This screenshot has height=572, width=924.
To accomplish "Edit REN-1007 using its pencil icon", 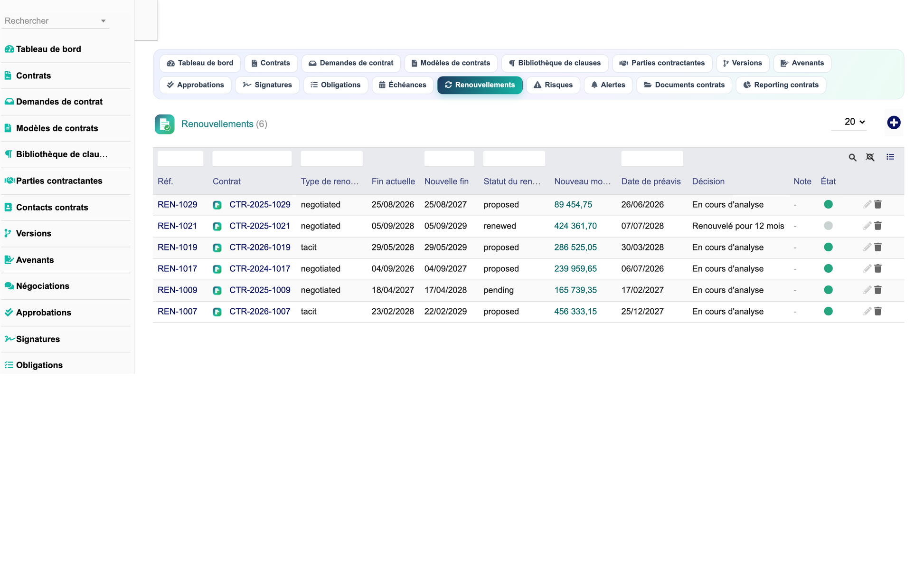I will pos(867,311).
